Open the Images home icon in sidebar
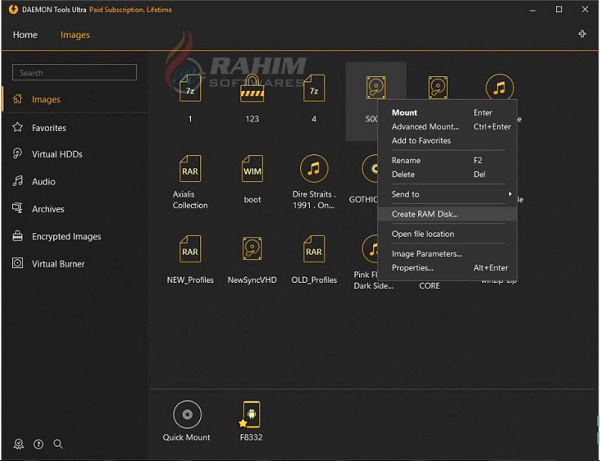The width and height of the screenshot is (600, 461). click(x=18, y=99)
